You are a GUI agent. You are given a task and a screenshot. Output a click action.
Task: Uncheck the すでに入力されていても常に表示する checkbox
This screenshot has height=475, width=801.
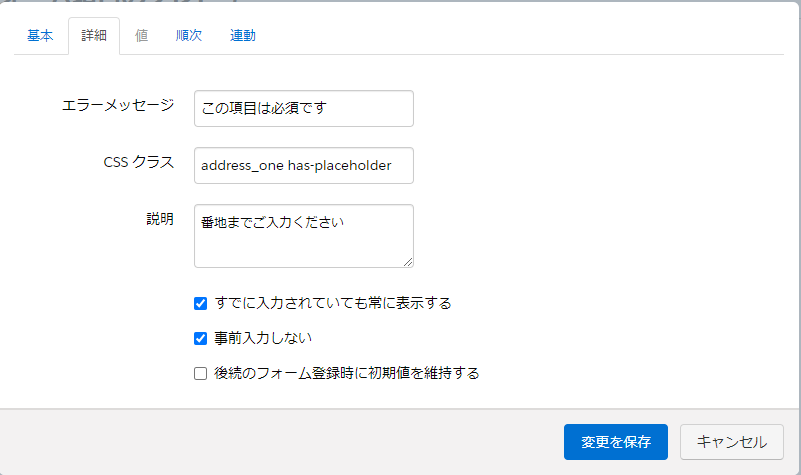200,303
